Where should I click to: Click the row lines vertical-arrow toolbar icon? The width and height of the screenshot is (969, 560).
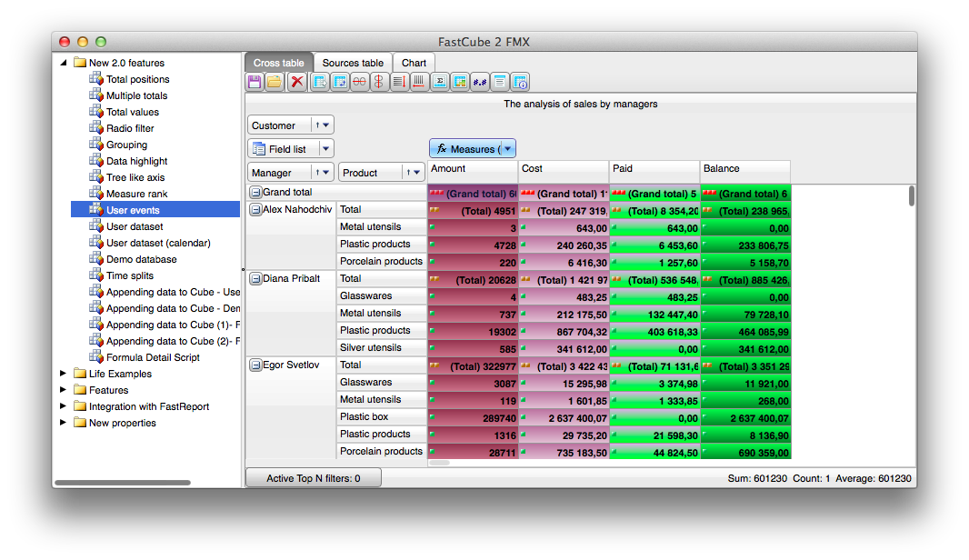(x=399, y=82)
